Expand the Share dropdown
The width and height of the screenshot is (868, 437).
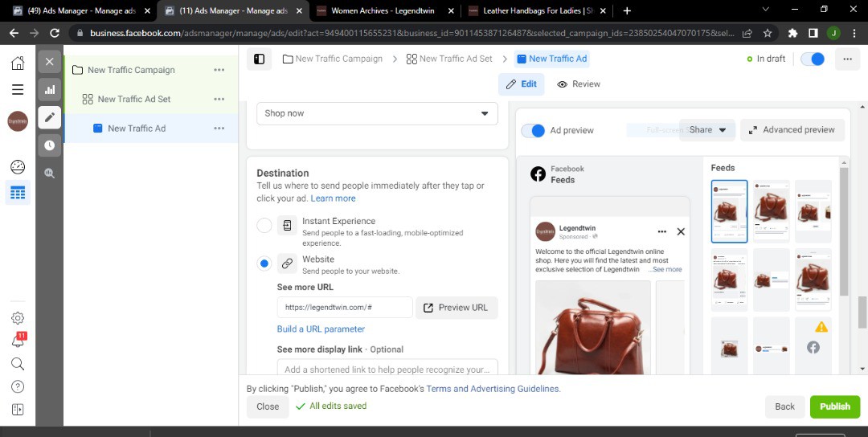[x=707, y=130]
